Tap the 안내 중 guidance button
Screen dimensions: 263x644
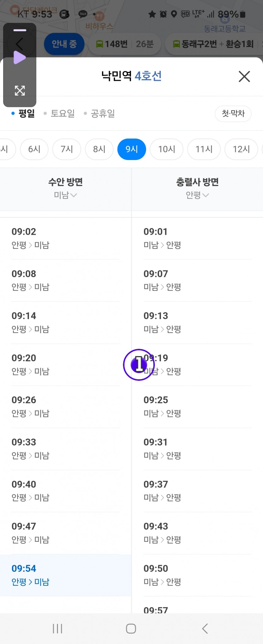click(x=64, y=44)
